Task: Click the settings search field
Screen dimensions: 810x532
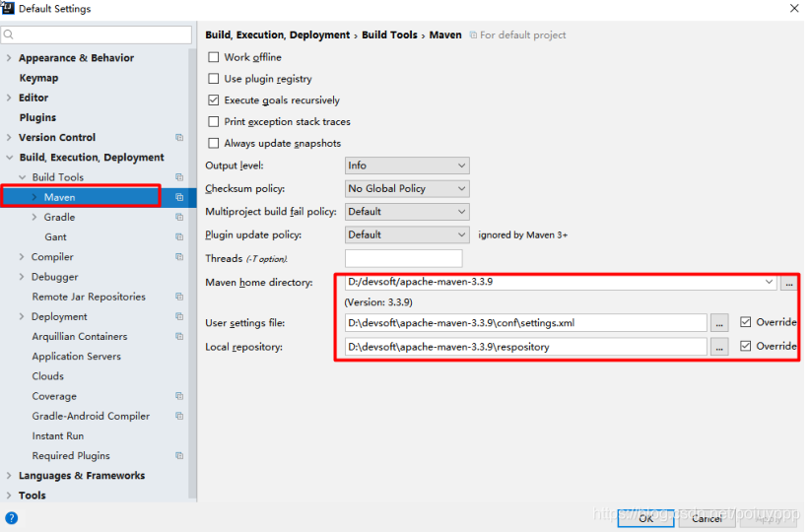Action: pos(97,34)
